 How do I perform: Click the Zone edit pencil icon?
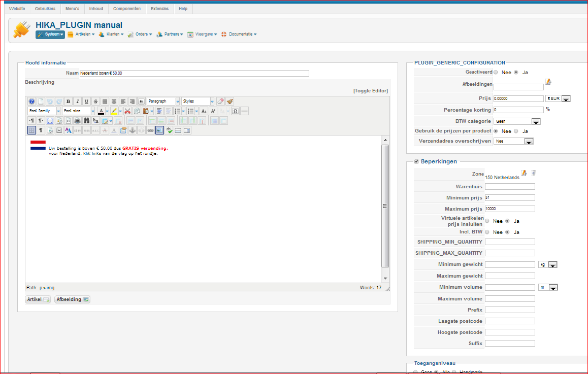(524, 174)
